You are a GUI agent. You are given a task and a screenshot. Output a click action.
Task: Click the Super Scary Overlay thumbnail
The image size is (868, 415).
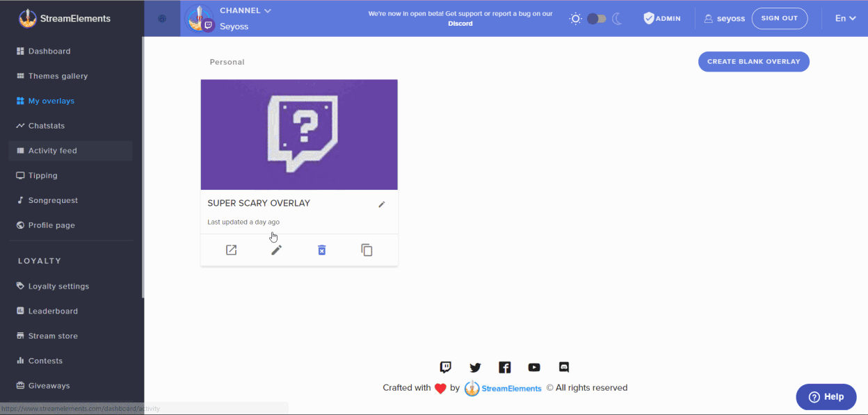[x=298, y=134]
